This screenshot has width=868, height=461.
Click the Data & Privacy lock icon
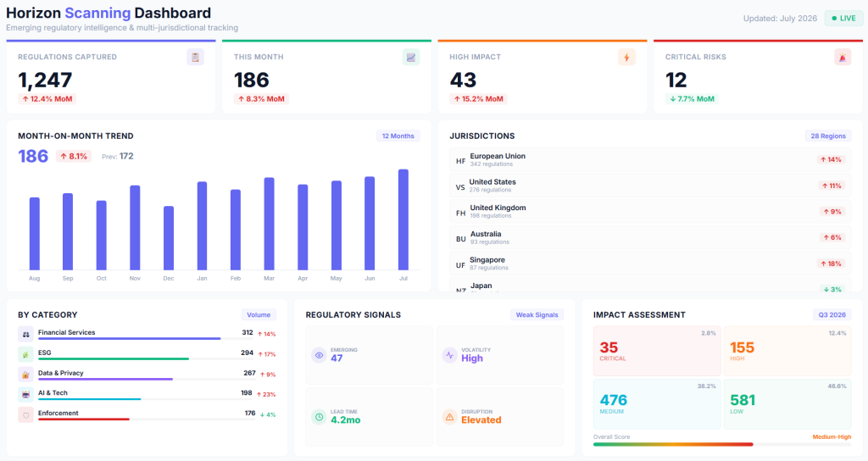coord(25,375)
